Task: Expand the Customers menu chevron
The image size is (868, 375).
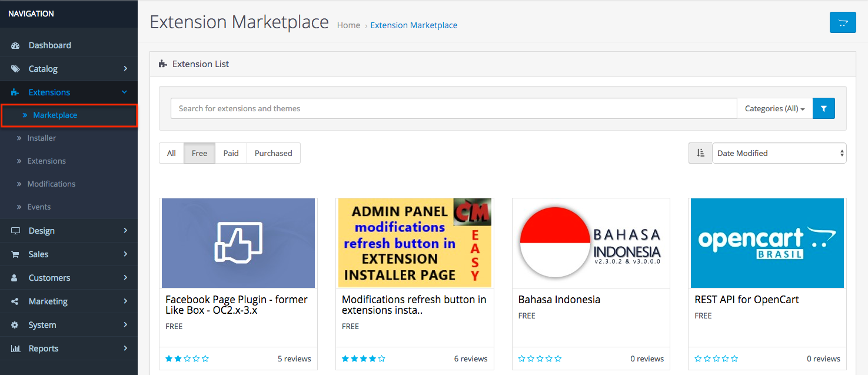Action: tap(125, 278)
